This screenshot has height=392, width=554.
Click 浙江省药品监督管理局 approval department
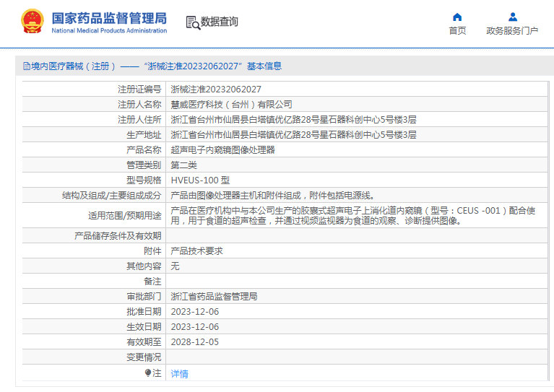[214, 297]
